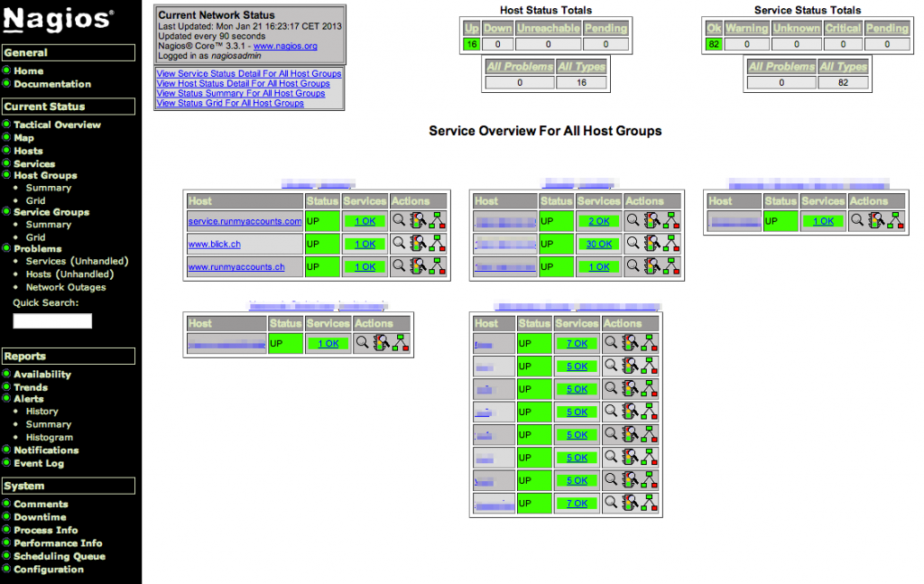
Task: Click the Down header in Host Status Totals
Action: click(497, 28)
